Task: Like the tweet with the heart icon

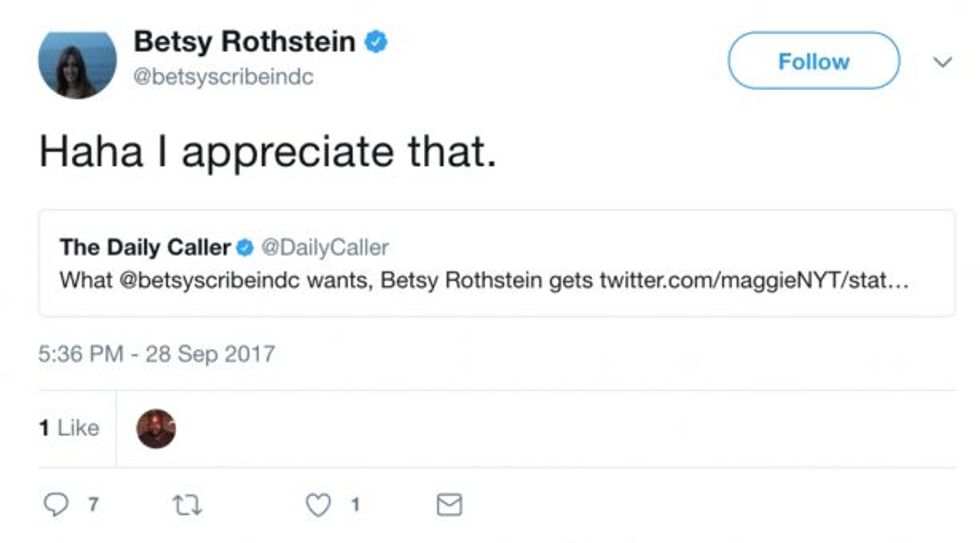Action: (317, 506)
